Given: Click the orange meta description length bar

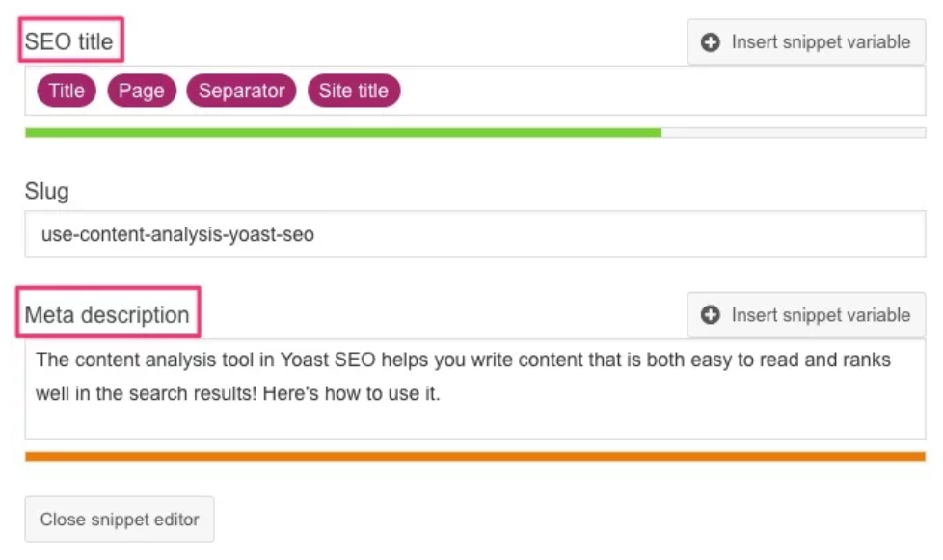Looking at the screenshot, I should 475,457.
